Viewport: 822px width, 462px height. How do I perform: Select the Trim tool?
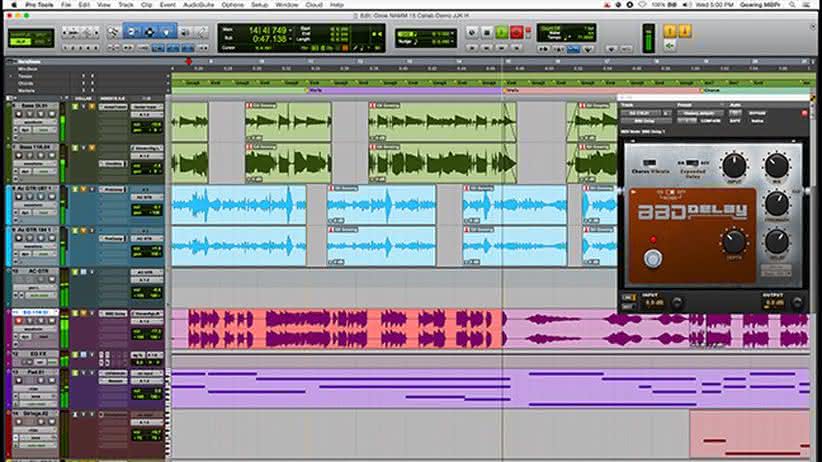point(132,33)
